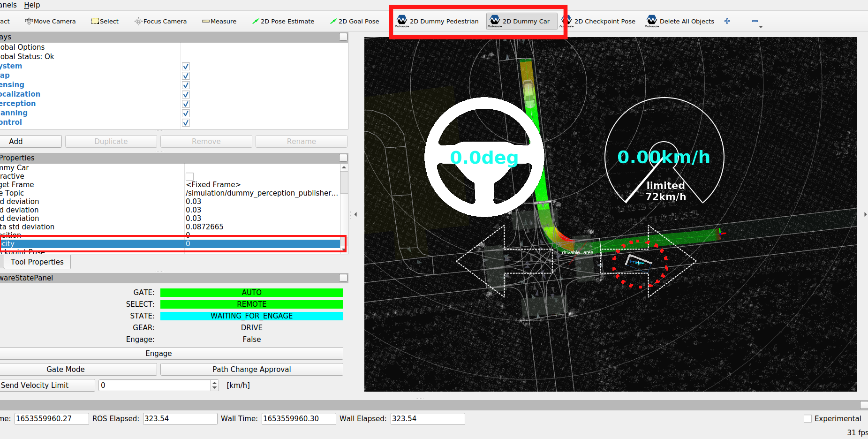Collapse left panel with the arrow handle
The image size is (868, 439).
click(x=355, y=214)
